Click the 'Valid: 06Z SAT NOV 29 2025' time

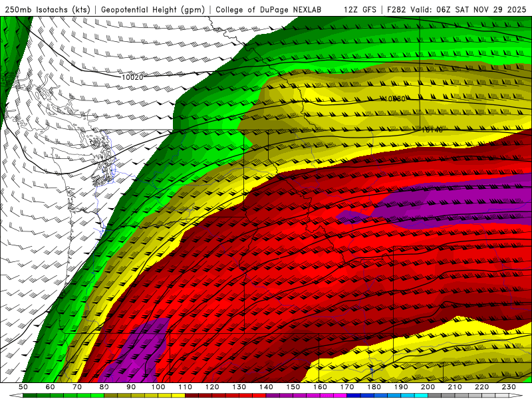(468, 9)
